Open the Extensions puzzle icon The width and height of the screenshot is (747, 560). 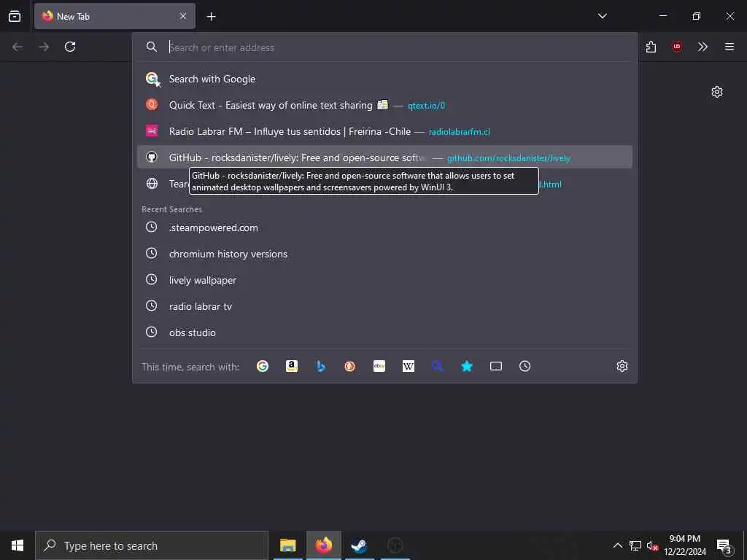(651, 47)
